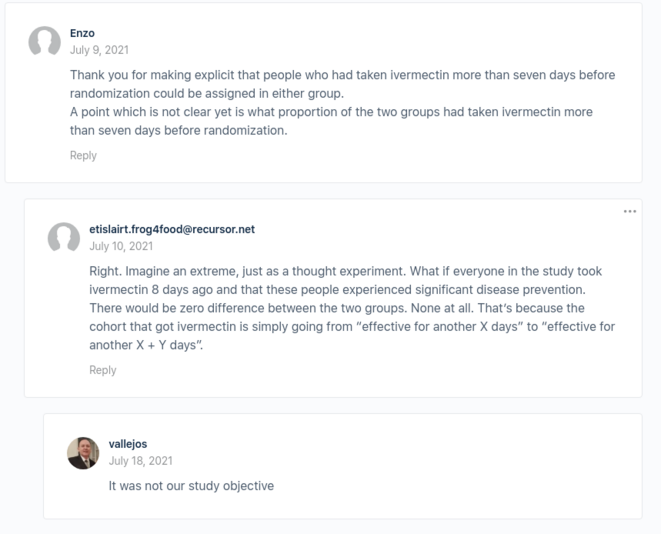Click the closing text 'another X + Y days'
Image resolution: width=661 pixels, height=534 pixels.
point(144,345)
